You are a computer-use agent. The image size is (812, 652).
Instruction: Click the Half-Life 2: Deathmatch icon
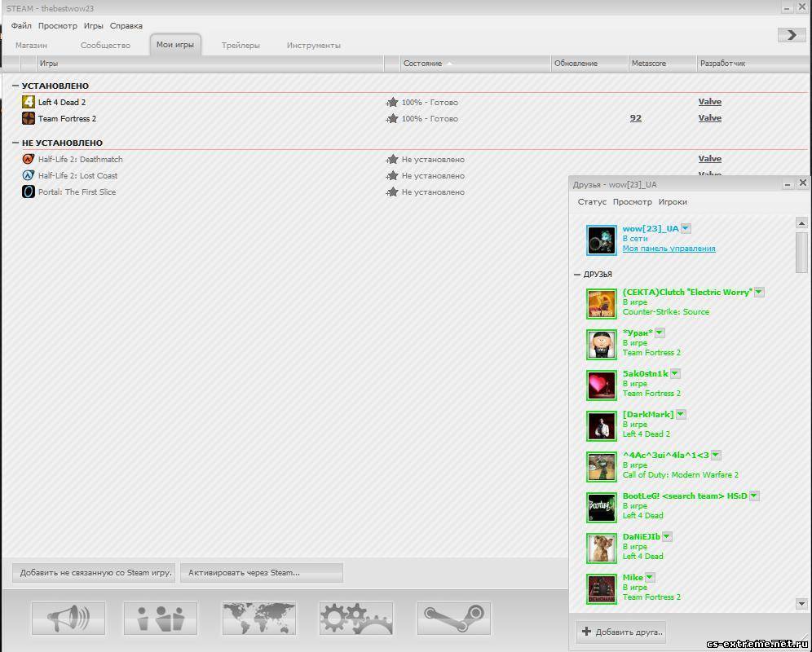click(28, 159)
